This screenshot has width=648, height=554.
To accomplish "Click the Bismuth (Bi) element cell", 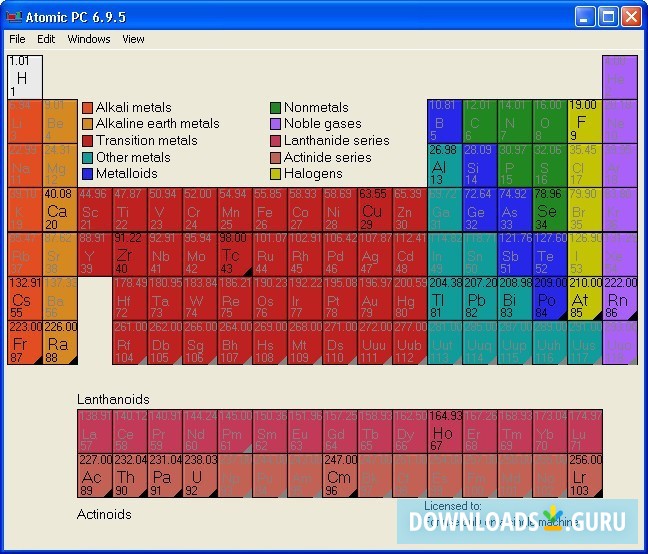I will click(x=515, y=298).
